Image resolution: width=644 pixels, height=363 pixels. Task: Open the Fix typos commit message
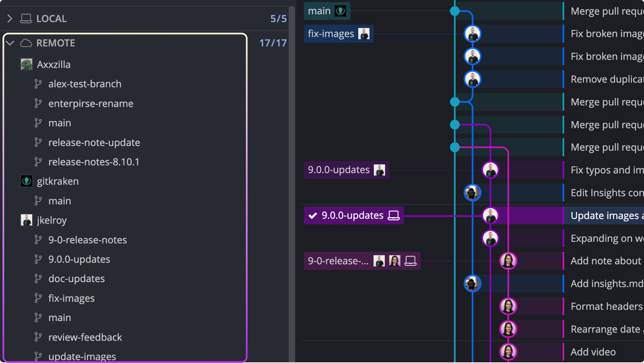[x=607, y=170]
